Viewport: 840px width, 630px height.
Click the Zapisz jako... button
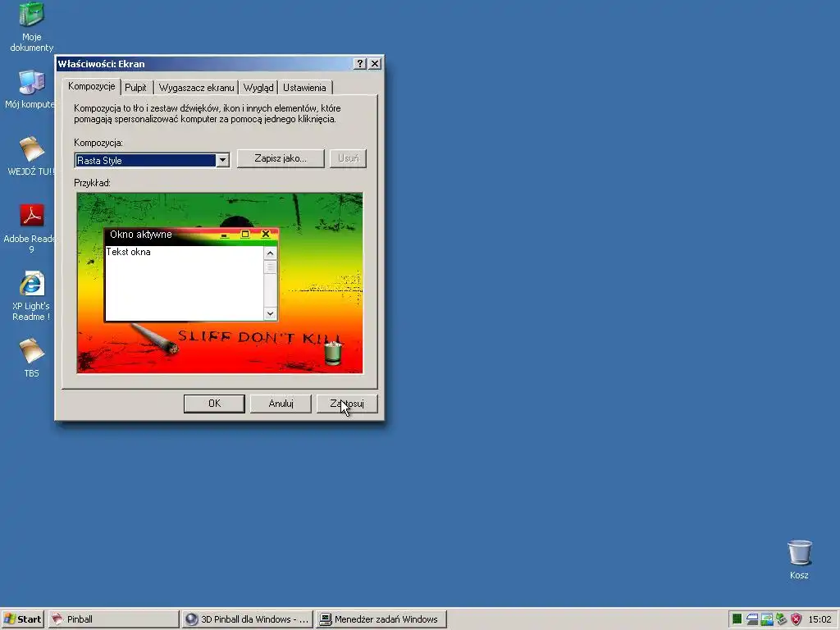pyautogui.click(x=281, y=158)
